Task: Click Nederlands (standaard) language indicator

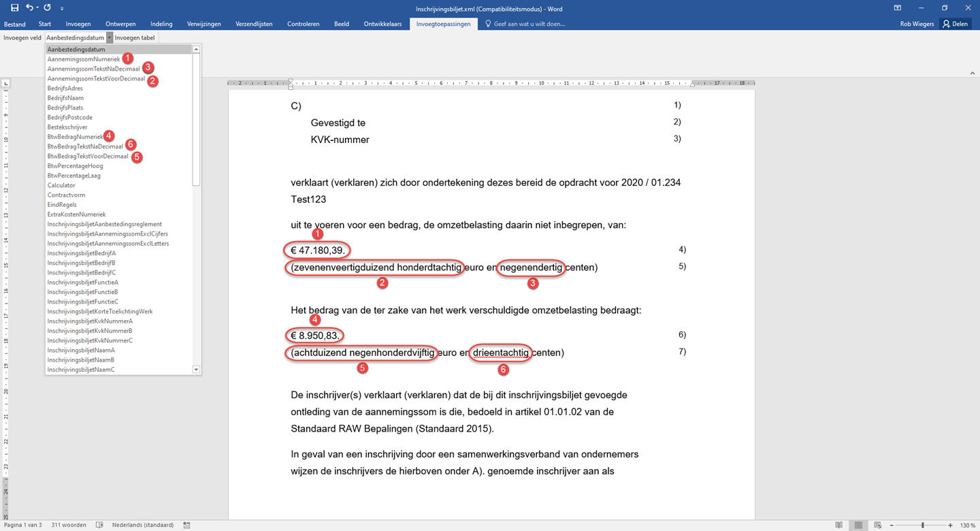Action: point(143,525)
